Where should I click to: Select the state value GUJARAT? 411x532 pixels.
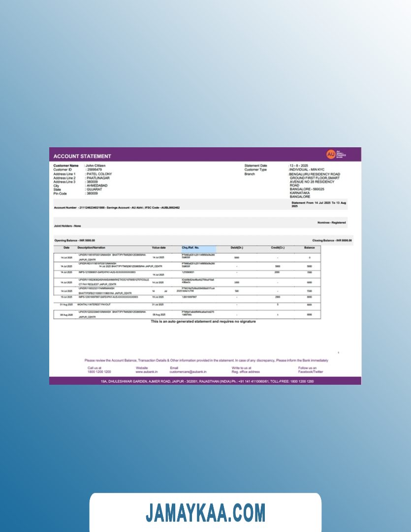[95, 189]
